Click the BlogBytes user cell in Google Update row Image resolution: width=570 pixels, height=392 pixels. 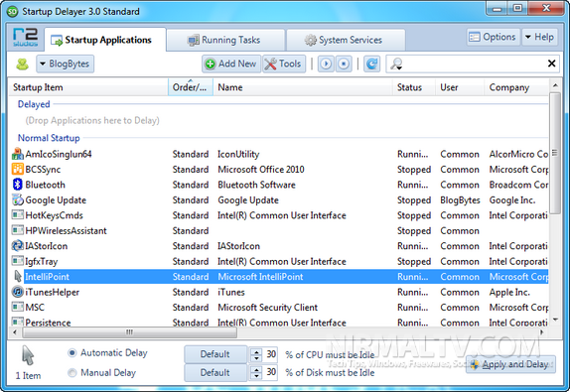[460, 200]
